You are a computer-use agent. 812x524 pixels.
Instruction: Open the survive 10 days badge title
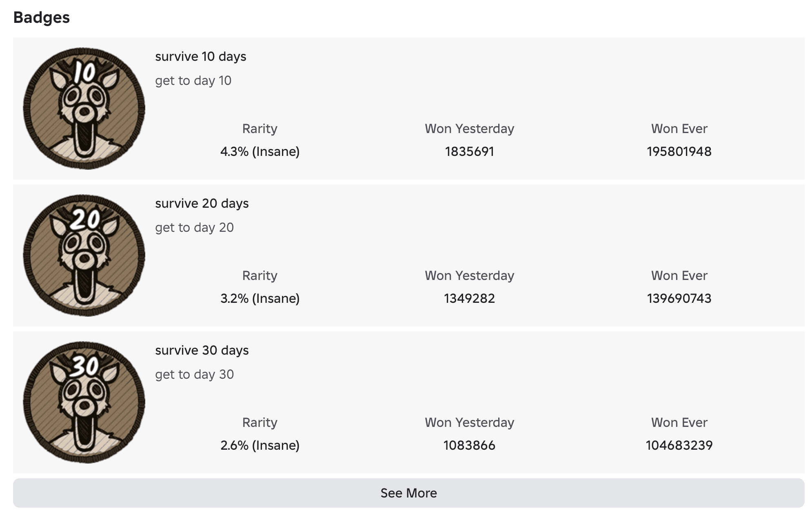click(201, 56)
